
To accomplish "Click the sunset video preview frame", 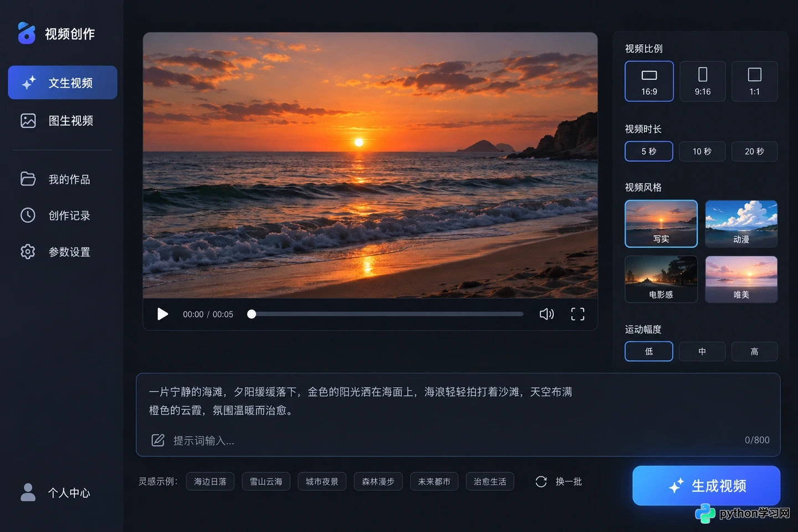I will click(370, 165).
